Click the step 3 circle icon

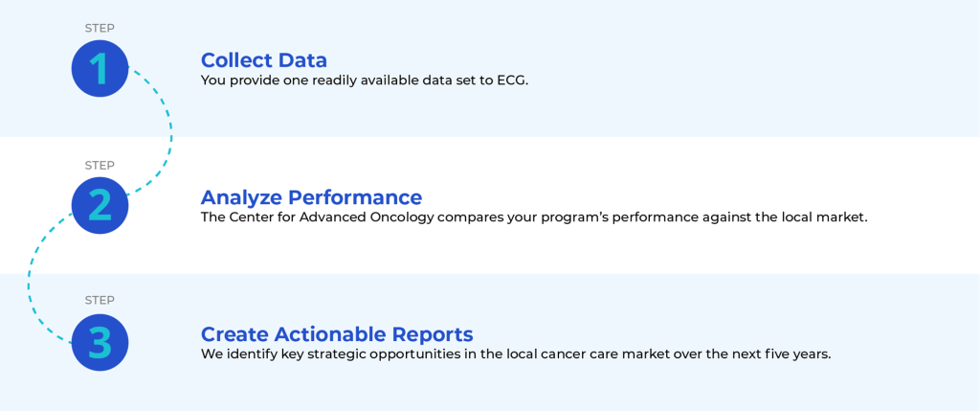(100, 342)
